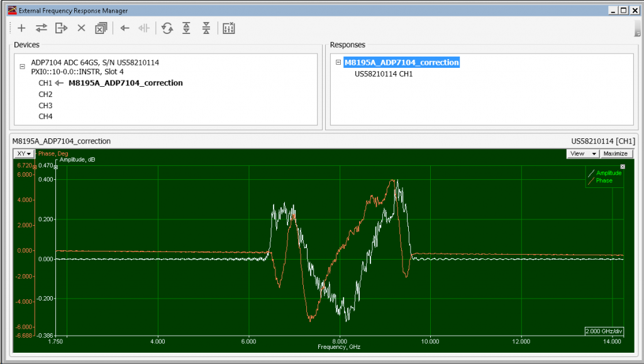Minimize the External Frequency Response Manager window

pyautogui.click(x=613, y=11)
